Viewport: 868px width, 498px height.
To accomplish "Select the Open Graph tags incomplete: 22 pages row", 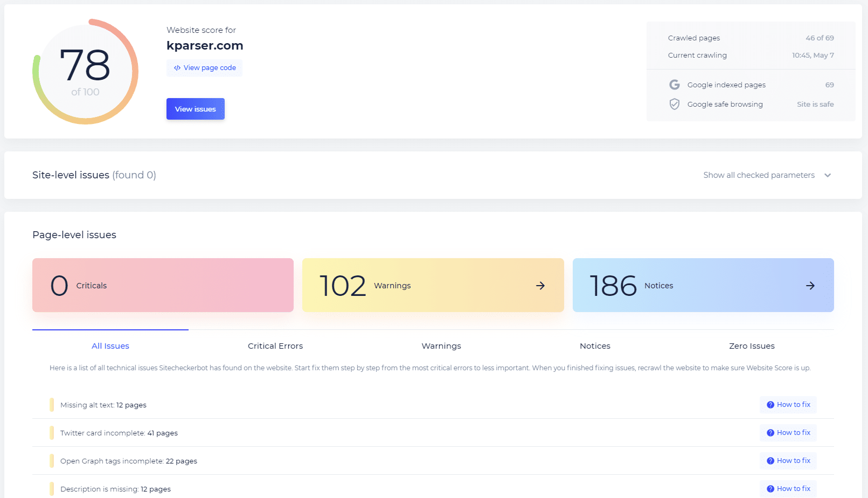I will [433, 461].
